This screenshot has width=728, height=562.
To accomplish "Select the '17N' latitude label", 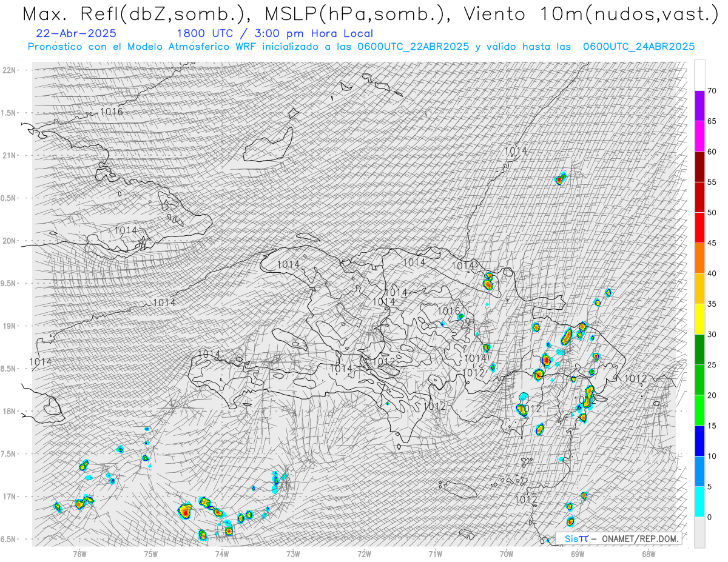I will tap(9, 496).
